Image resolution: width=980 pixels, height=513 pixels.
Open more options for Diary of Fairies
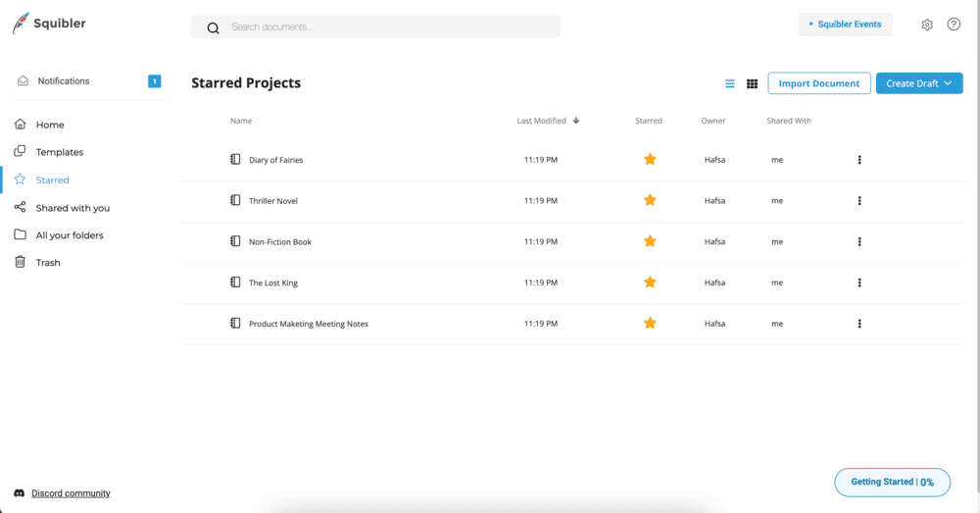(859, 160)
